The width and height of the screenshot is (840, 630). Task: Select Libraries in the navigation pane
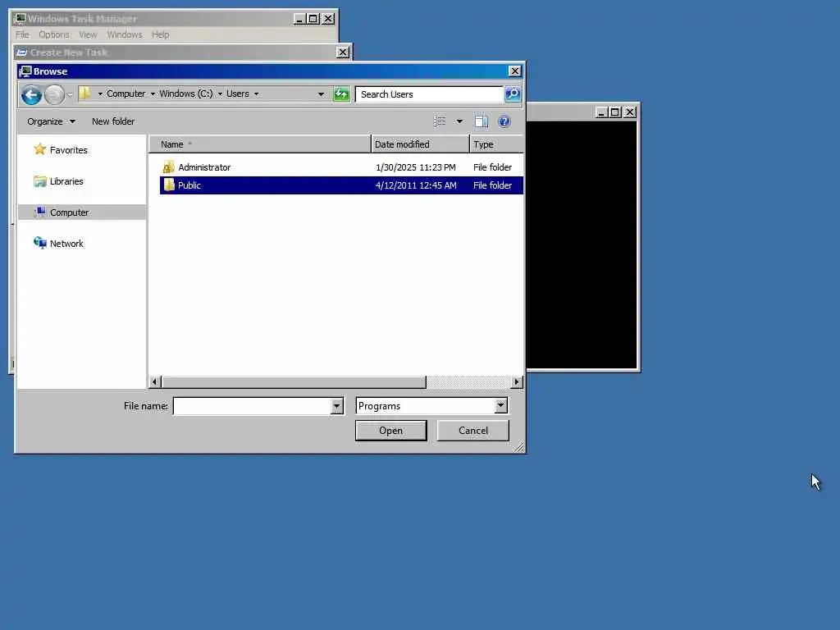(x=66, y=181)
